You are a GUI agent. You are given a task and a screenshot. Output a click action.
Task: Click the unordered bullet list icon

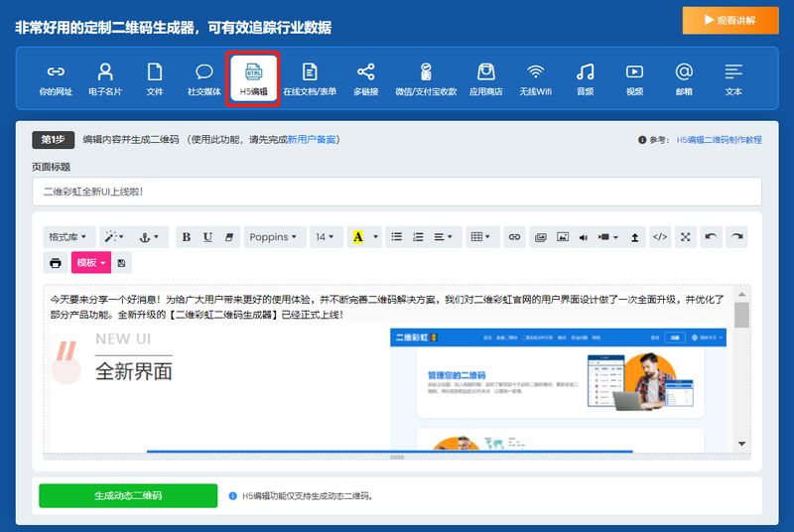[397, 237]
